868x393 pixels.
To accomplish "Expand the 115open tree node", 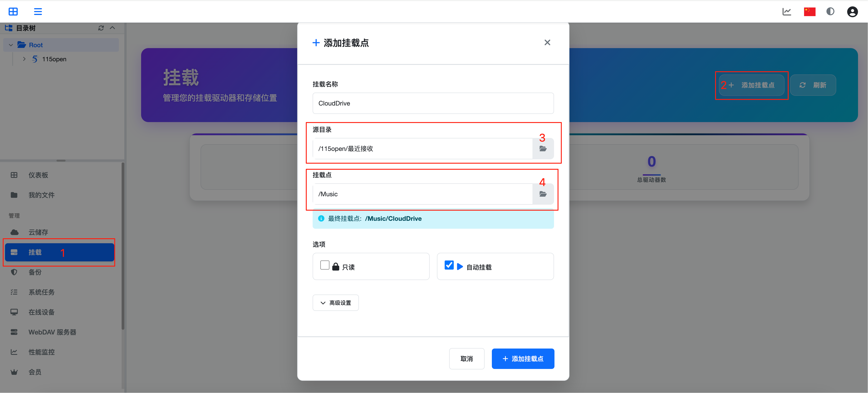I will [24, 59].
